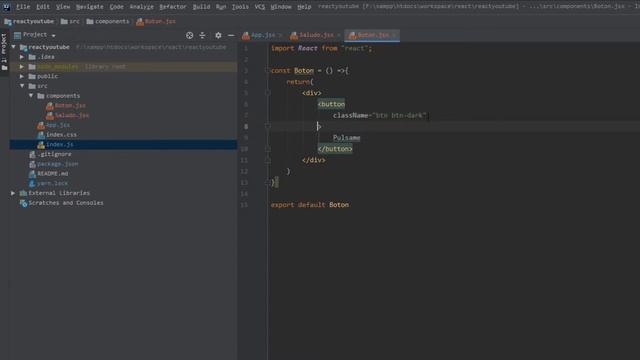Open the VCS menu

260,7
